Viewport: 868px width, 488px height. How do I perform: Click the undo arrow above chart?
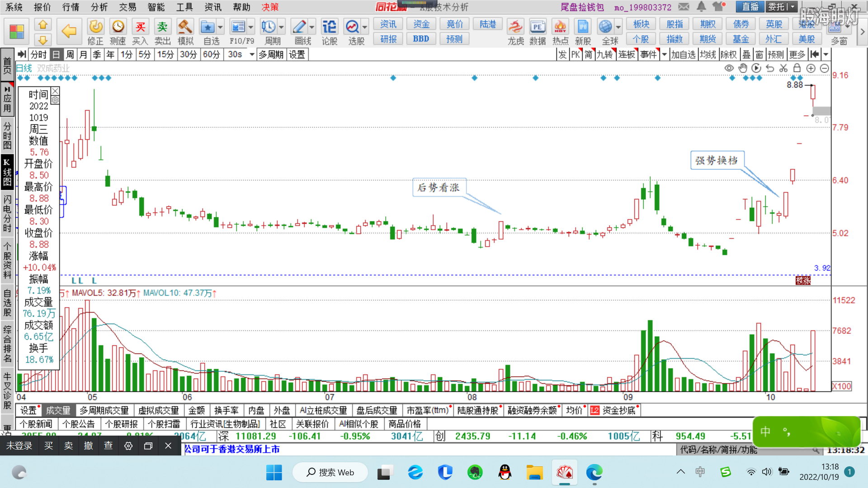point(770,68)
